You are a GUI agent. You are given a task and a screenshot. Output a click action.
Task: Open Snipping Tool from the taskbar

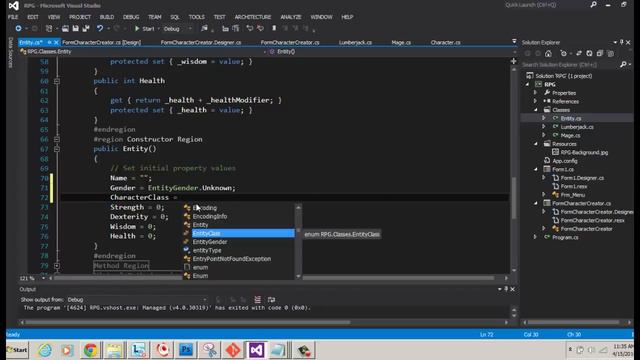pos(210,350)
